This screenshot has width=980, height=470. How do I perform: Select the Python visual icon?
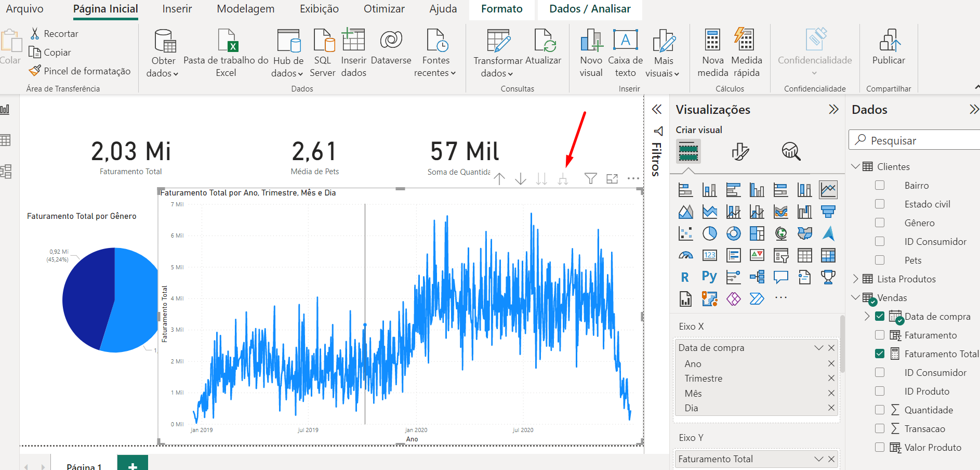pos(710,277)
